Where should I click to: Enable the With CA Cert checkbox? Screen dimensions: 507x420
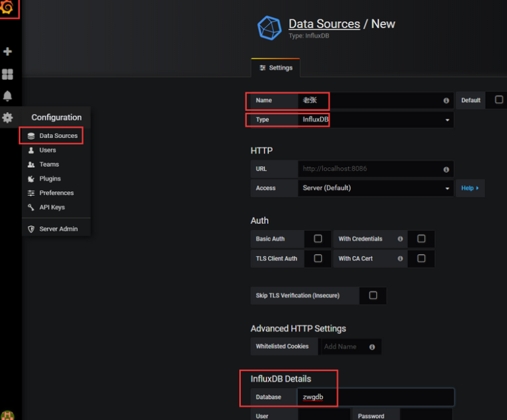pos(421,258)
